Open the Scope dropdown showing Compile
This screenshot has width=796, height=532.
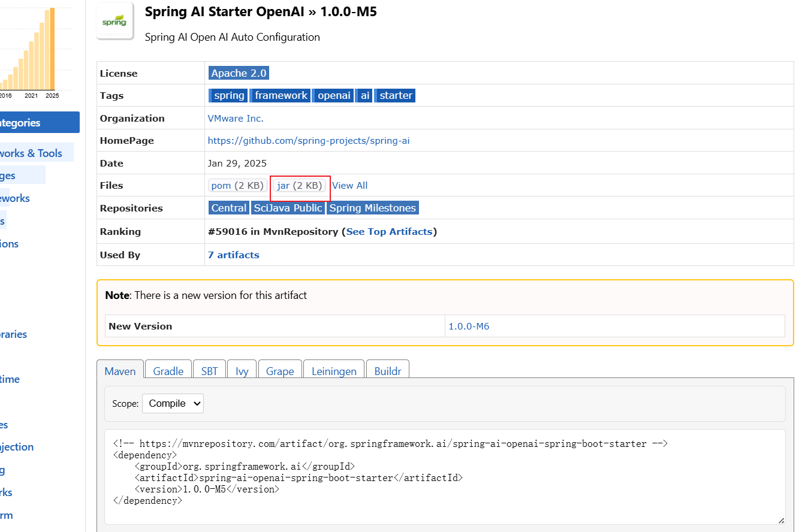tap(173, 403)
